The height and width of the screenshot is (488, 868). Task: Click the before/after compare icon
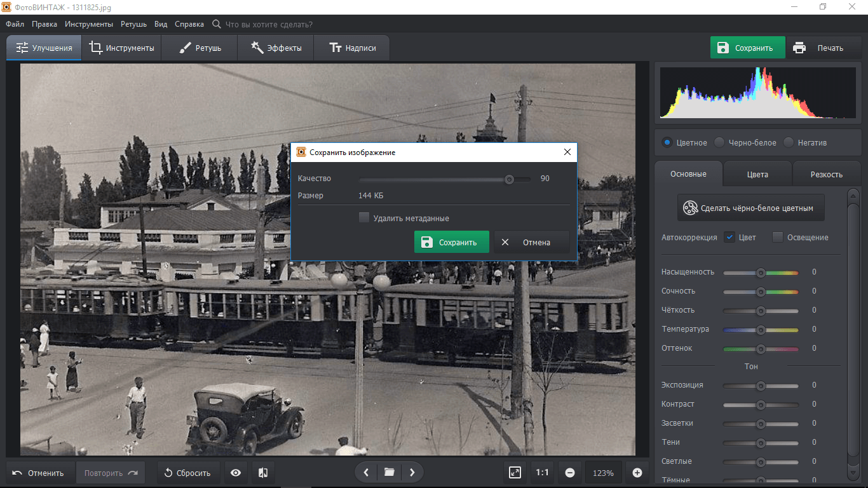[262, 473]
